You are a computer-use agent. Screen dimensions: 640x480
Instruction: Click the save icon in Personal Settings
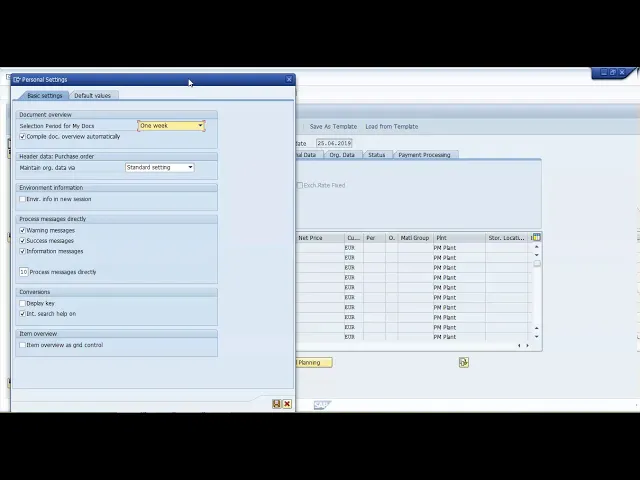(x=276, y=404)
